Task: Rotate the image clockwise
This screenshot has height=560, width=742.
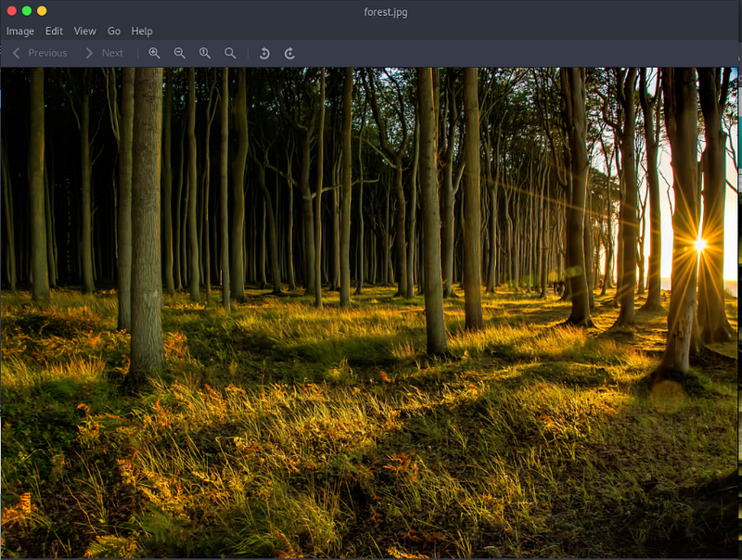Action: tap(289, 53)
